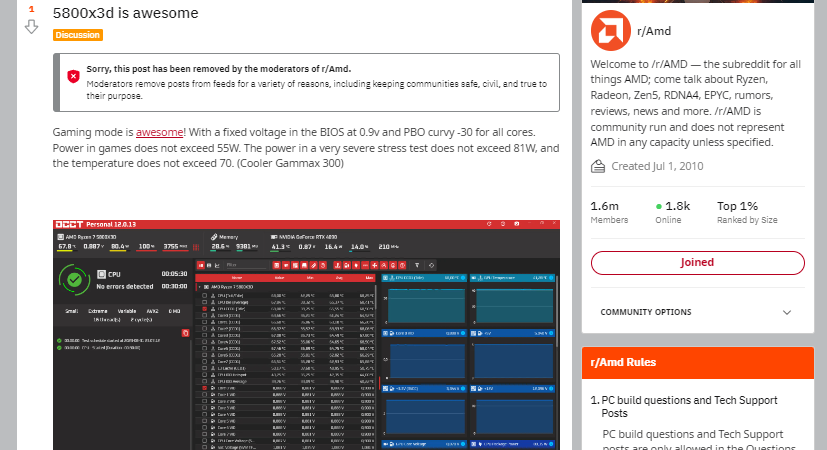Click the red shield removed-post icon
Viewport: 827px width, 450px height.
[73, 76]
